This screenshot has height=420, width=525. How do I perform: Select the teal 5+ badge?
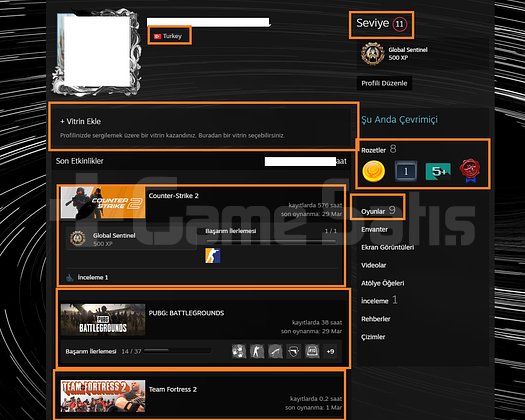click(x=438, y=171)
